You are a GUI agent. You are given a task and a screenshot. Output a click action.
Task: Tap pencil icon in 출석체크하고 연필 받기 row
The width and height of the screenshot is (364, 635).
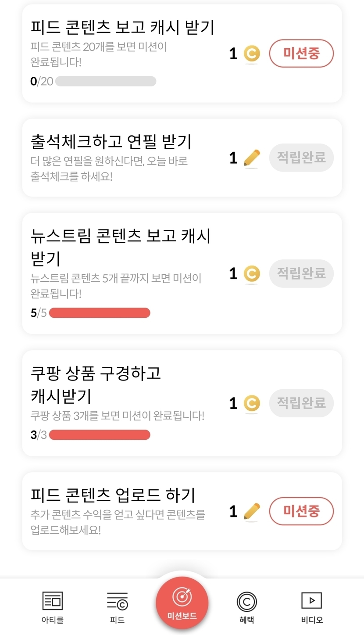click(252, 158)
